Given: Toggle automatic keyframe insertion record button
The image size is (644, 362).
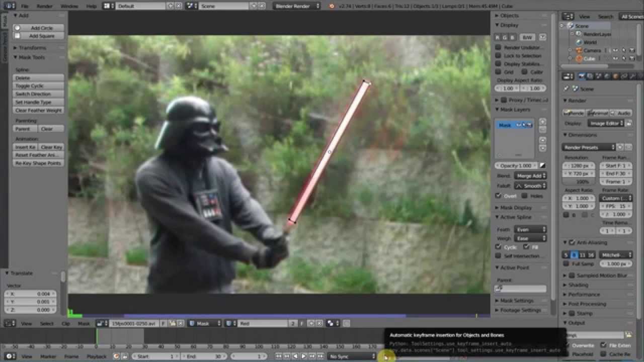Looking at the screenshot, I should (386, 357).
